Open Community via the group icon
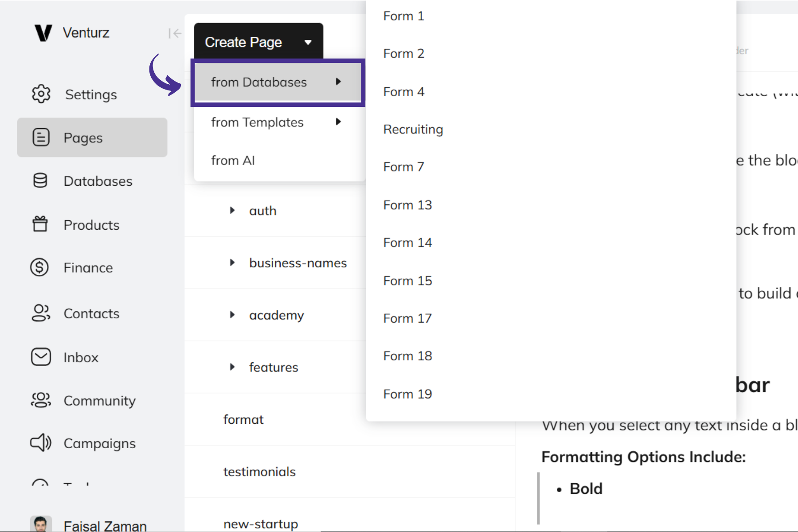The image size is (798, 532). (x=41, y=400)
